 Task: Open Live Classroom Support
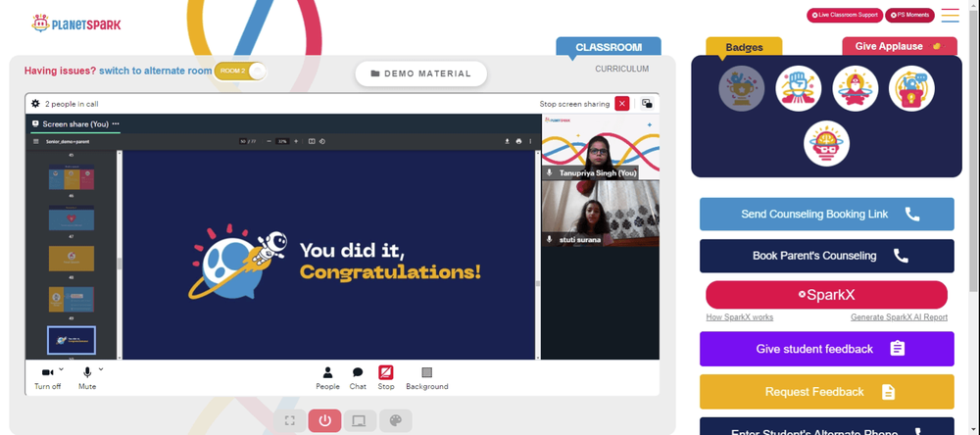pos(845,15)
